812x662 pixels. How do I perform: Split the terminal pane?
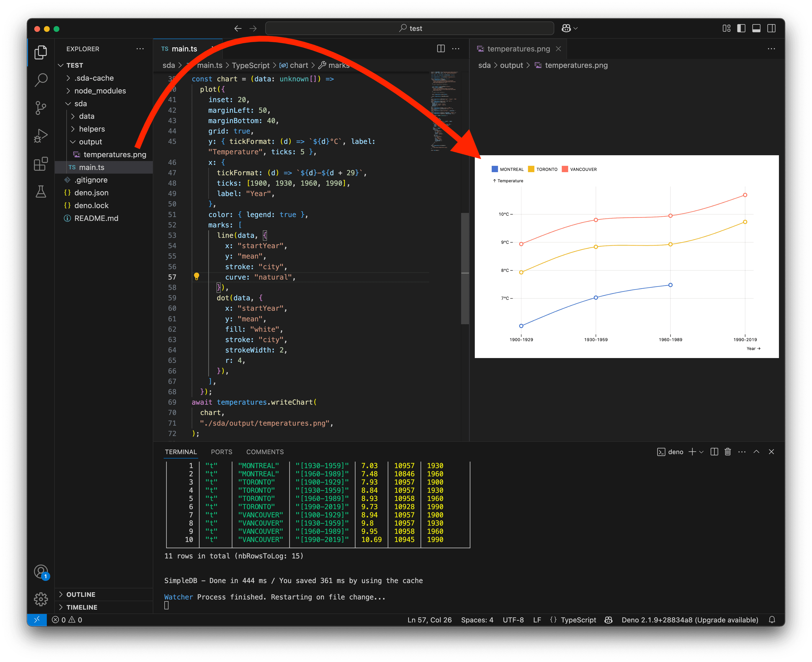pos(714,451)
